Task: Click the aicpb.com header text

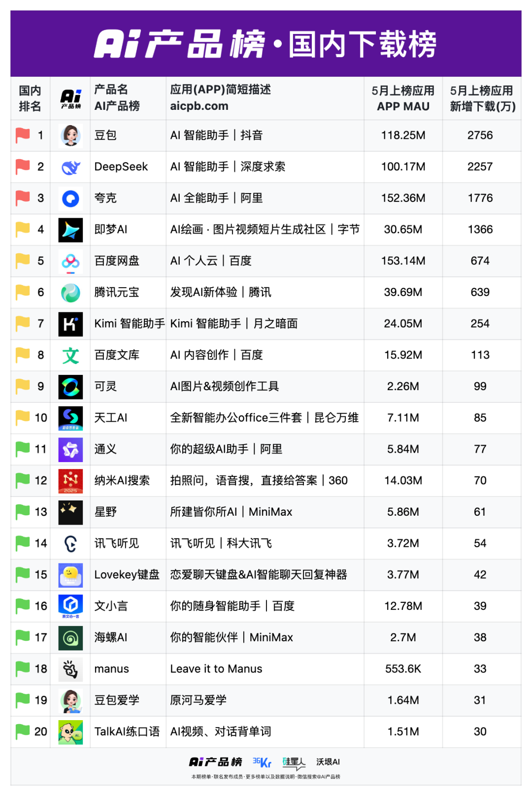Action: point(199,106)
